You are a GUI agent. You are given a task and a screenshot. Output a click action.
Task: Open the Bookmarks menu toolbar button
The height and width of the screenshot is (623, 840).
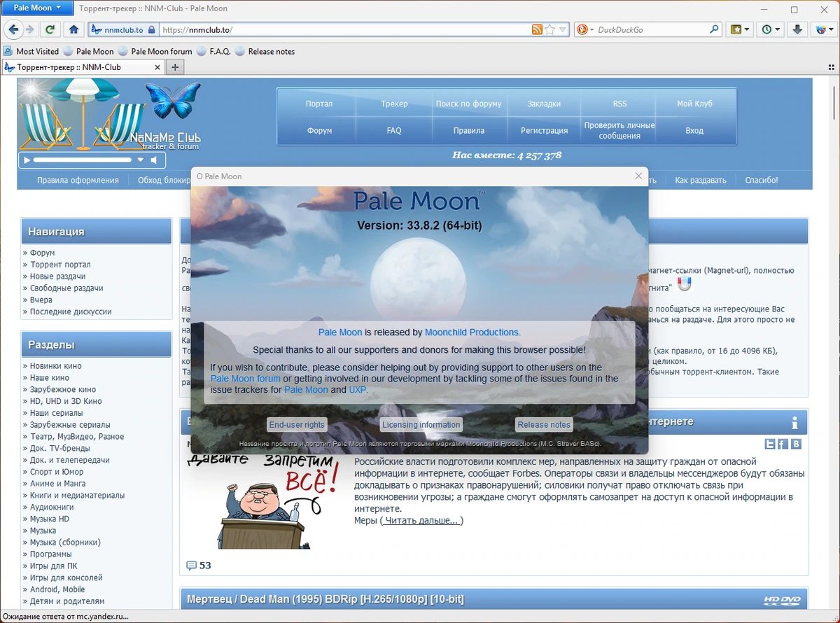click(x=739, y=29)
